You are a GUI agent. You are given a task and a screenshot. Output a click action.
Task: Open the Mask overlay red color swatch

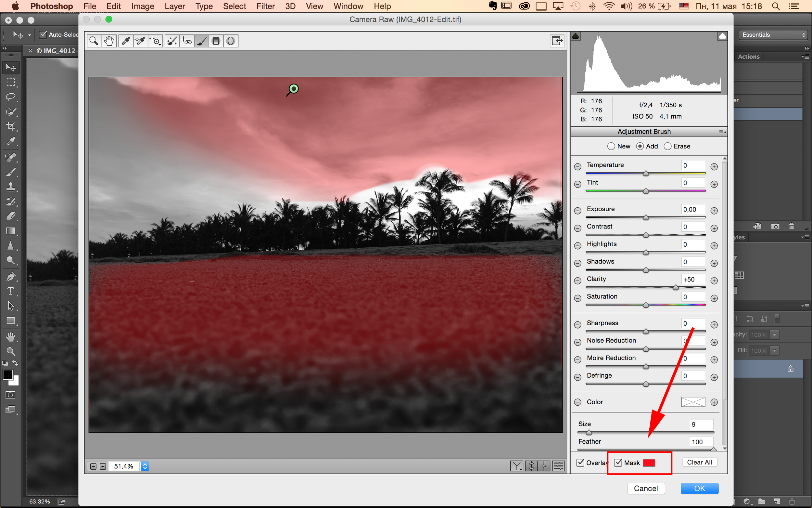(649, 462)
